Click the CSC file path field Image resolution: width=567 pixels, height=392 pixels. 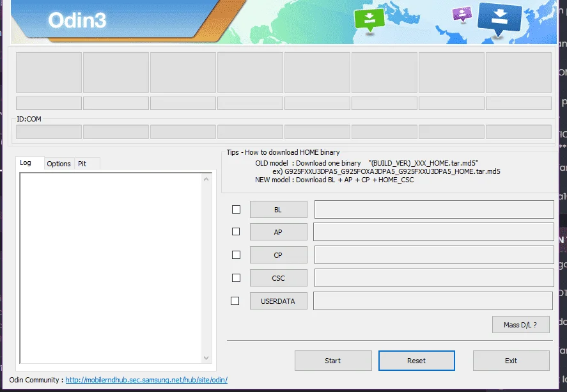(434, 278)
